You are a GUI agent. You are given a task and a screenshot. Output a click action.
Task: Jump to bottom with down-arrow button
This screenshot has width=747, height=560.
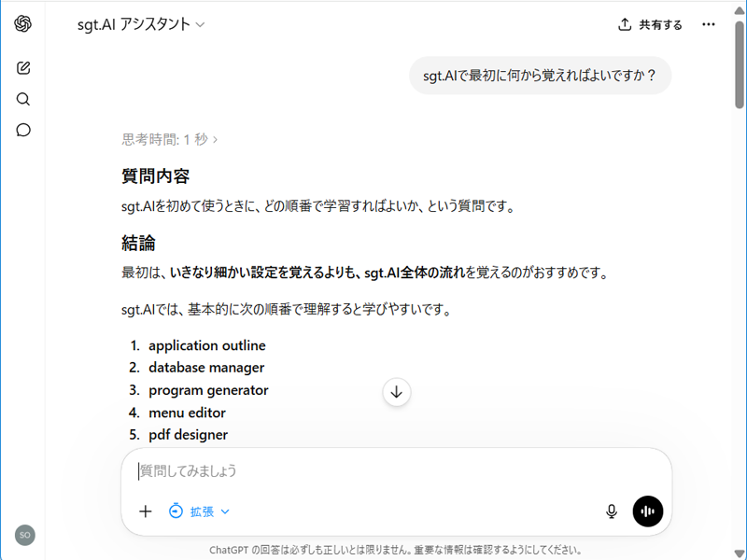point(396,392)
